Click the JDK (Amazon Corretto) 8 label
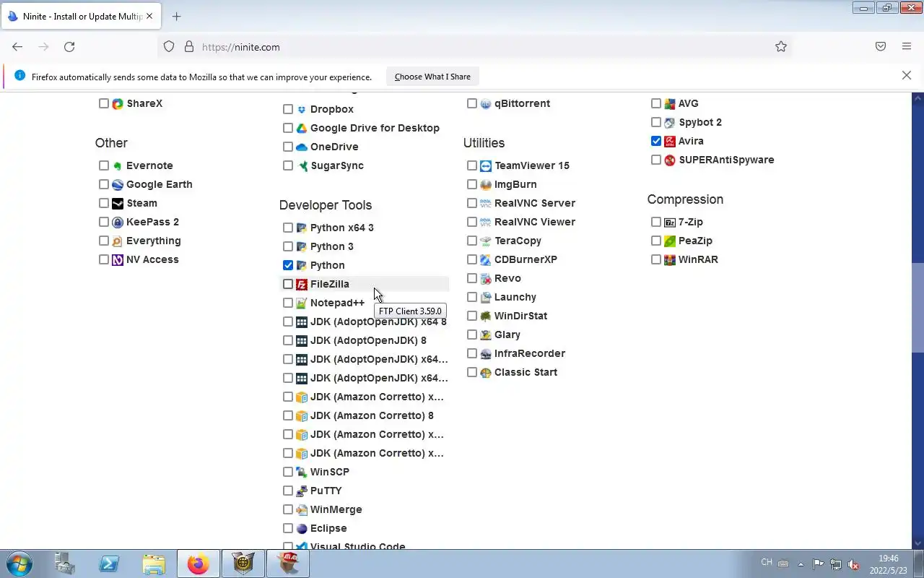The height and width of the screenshot is (578, 924). pos(372,415)
